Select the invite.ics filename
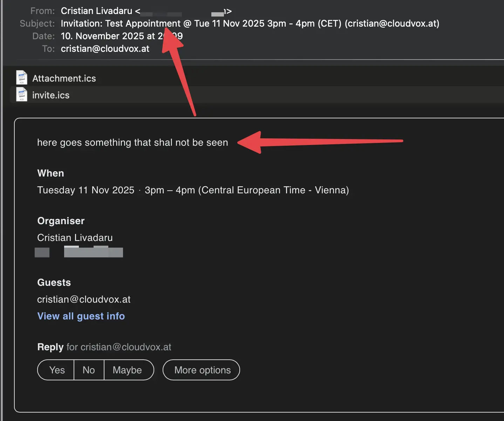Image resolution: width=504 pixels, height=421 pixels. (51, 95)
